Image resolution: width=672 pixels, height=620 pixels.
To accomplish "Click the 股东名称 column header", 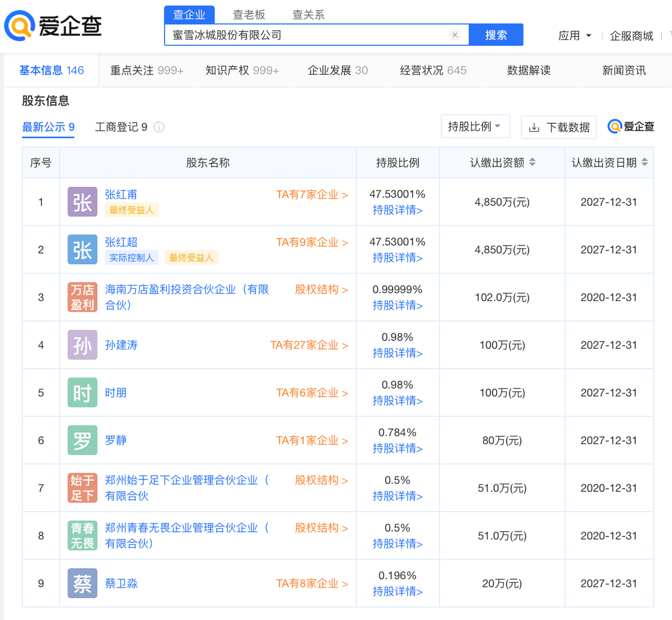I will coord(208,163).
